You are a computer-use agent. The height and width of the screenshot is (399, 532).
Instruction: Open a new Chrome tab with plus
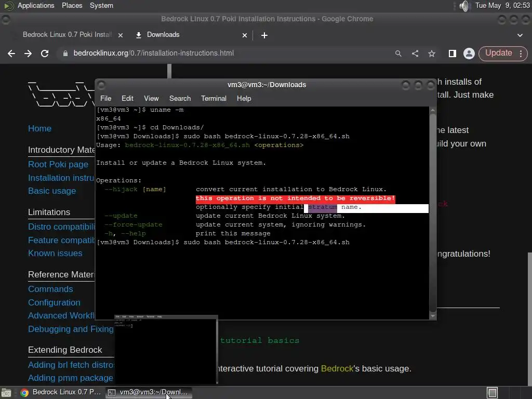click(x=264, y=35)
